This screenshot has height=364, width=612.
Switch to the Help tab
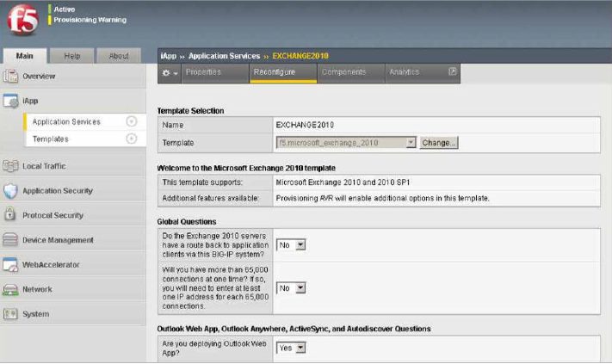click(72, 56)
